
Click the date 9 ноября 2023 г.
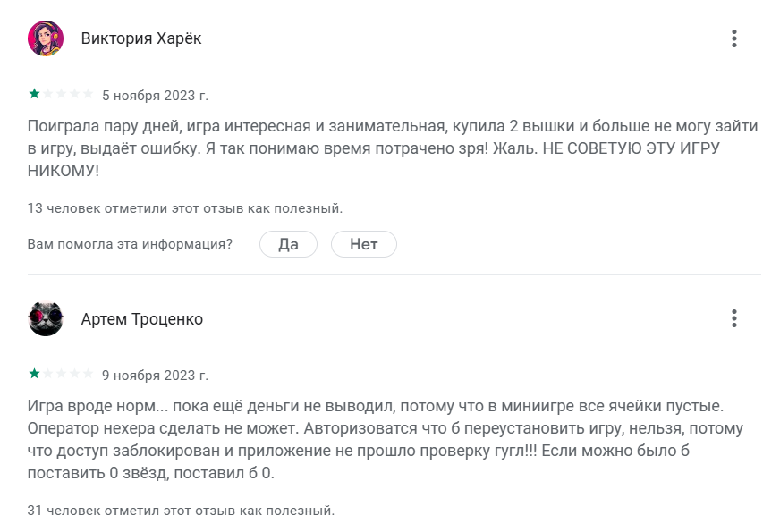[x=155, y=375]
